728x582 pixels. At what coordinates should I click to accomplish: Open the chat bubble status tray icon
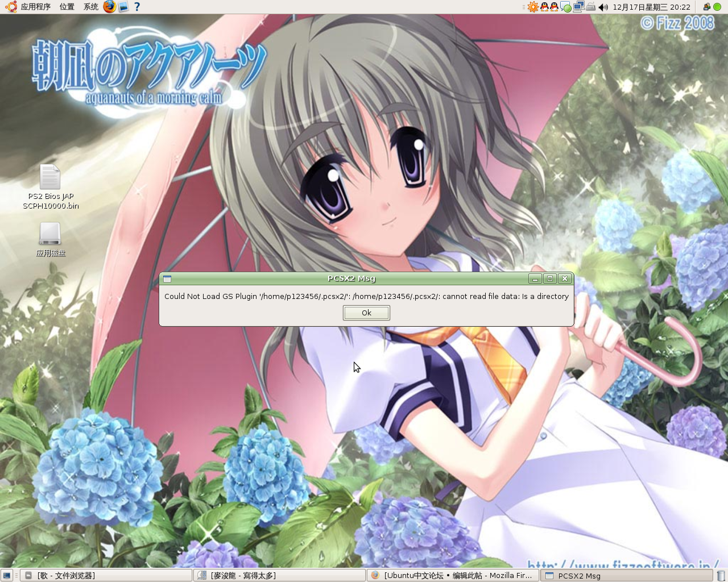click(566, 7)
